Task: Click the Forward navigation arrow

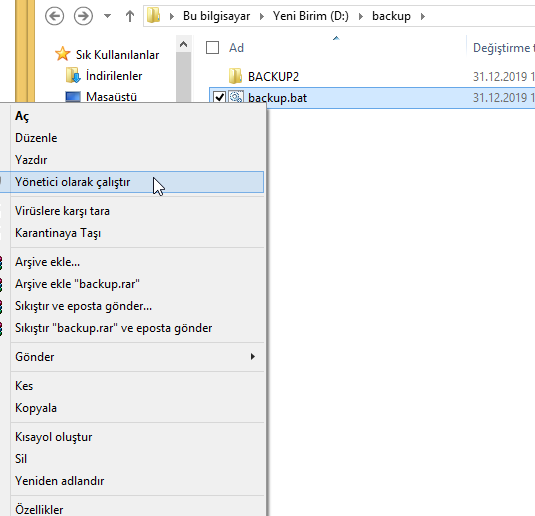Action: coord(83,16)
